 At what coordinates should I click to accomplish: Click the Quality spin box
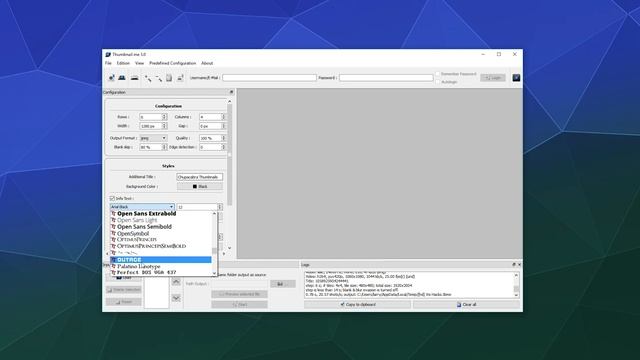pos(212,138)
